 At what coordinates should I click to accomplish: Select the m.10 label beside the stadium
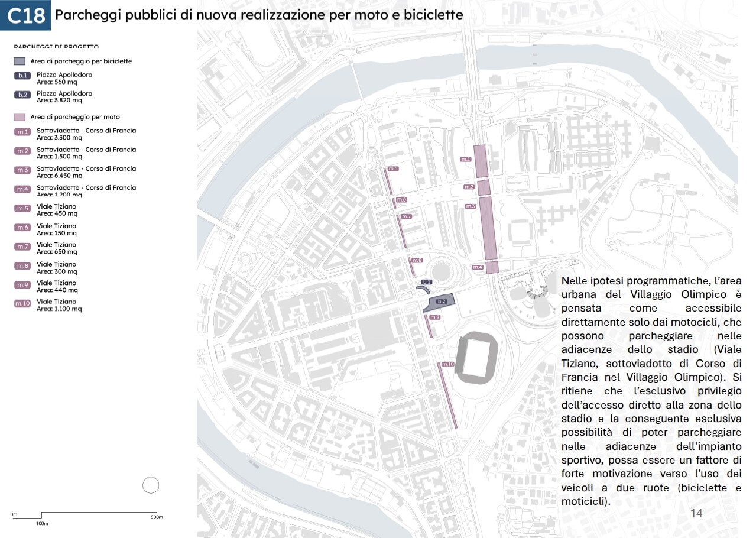(x=447, y=364)
